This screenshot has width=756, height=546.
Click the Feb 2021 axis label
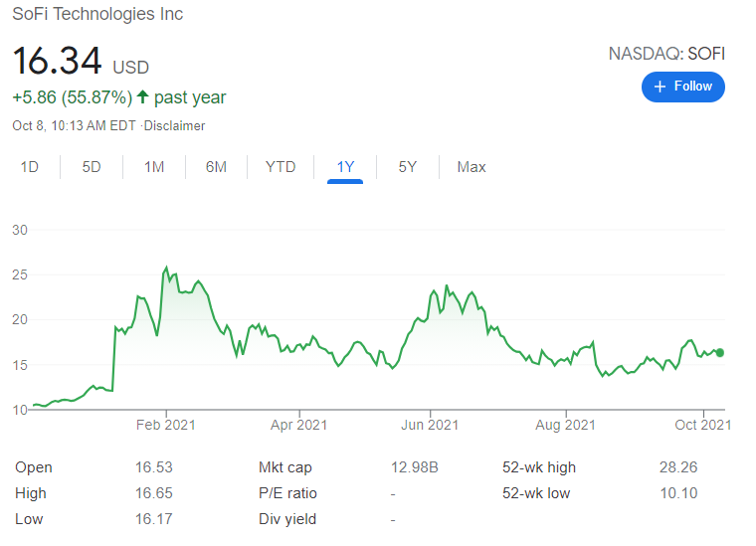(x=165, y=425)
